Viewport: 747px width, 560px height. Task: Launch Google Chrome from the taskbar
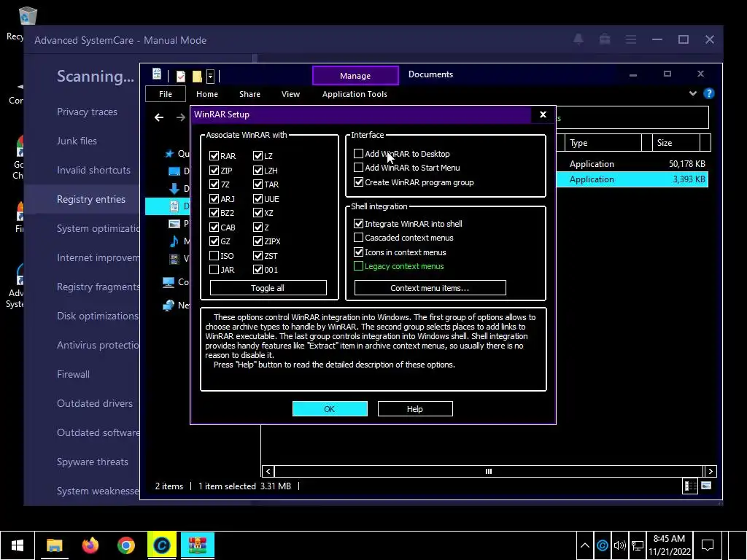(x=125, y=545)
